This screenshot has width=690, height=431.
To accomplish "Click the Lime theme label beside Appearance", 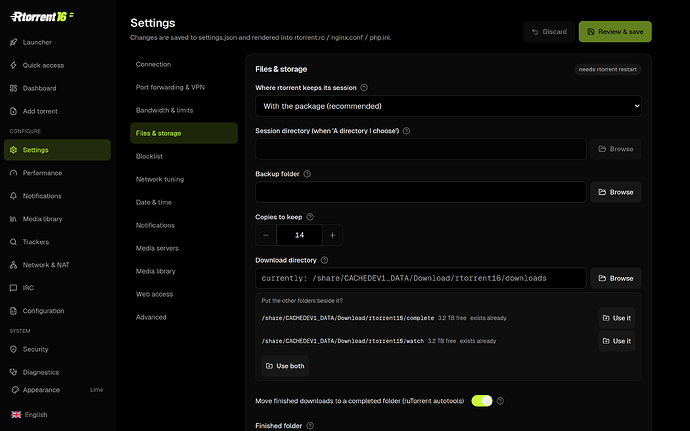I will pos(96,390).
